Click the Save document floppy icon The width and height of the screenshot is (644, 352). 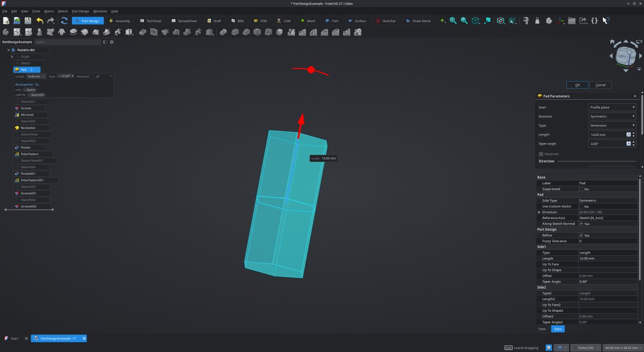coord(27,20)
